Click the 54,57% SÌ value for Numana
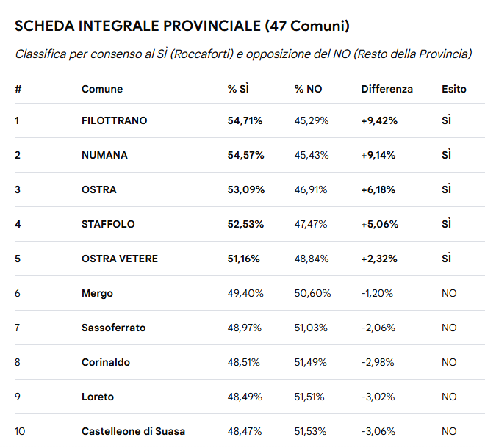This screenshot has width=485, height=448. pos(245,155)
